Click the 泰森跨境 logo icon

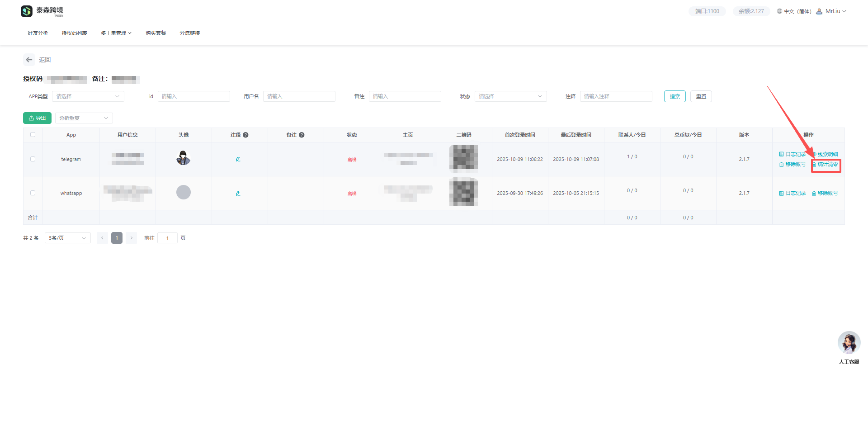27,11
